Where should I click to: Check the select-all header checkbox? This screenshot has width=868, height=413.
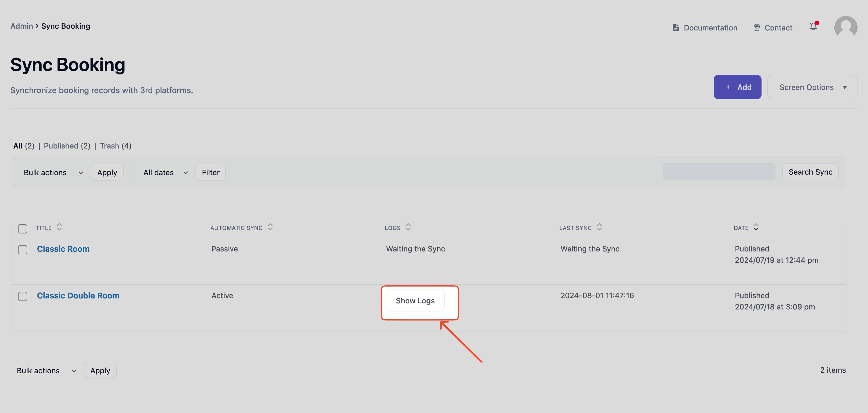pos(23,229)
